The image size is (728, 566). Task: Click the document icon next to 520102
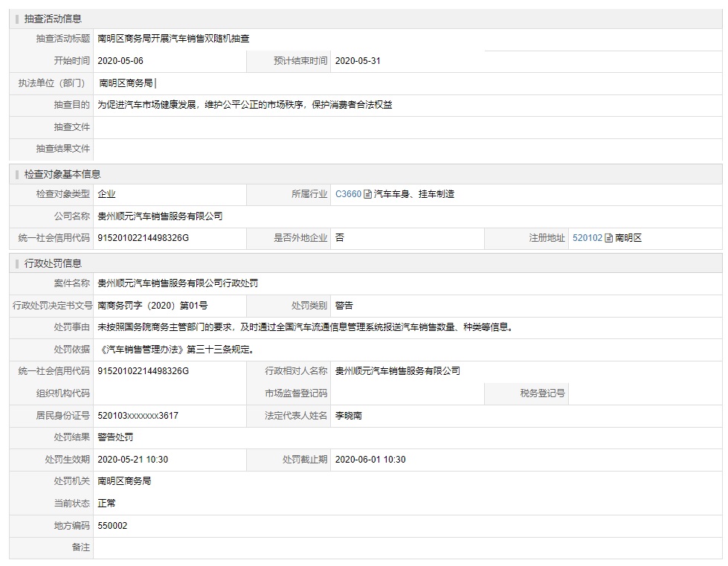[609, 238]
